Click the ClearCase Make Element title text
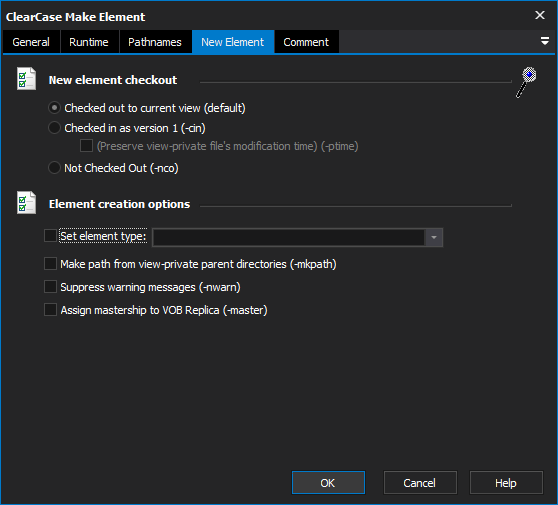This screenshot has width=558, height=505. (x=75, y=17)
